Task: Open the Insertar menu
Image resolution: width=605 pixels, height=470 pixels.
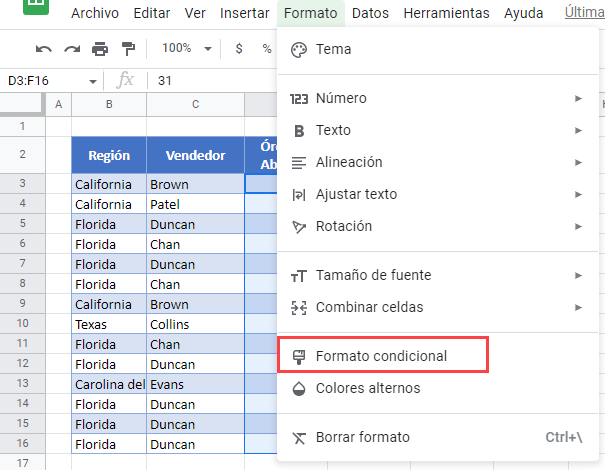Action: pos(245,13)
